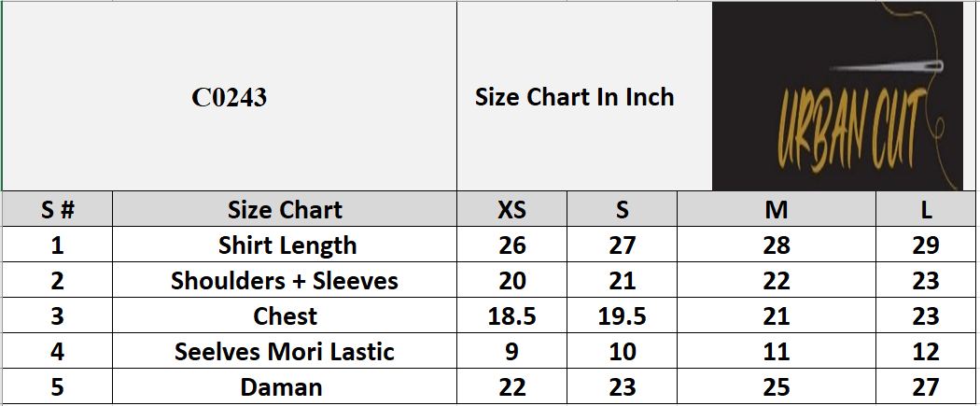Click the L size header cell
This screenshot has height=406, width=980.
pyautogui.click(x=927, y=210)
